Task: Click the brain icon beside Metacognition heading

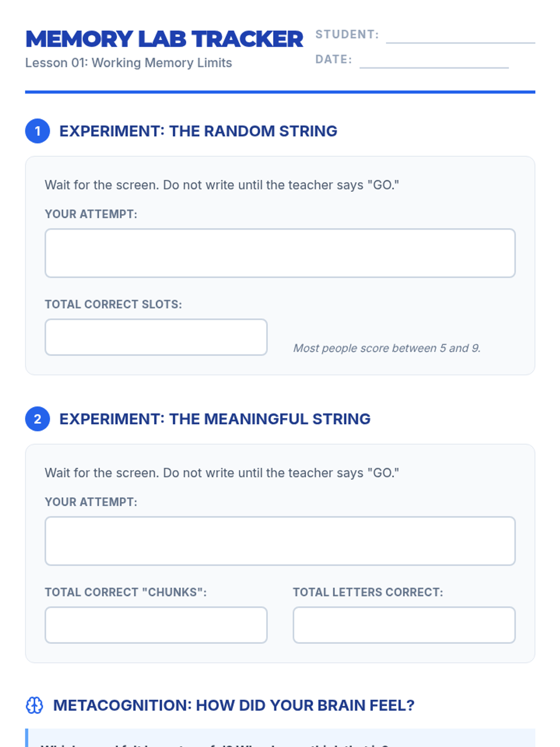Action: point(34,705)
